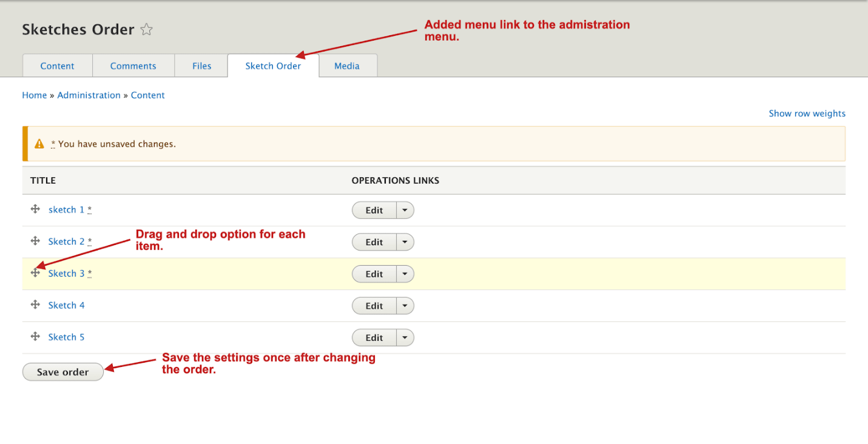Expand the Edit dropdown arrow for Sketch 5

pyautogui.click(x=405, y=337)
